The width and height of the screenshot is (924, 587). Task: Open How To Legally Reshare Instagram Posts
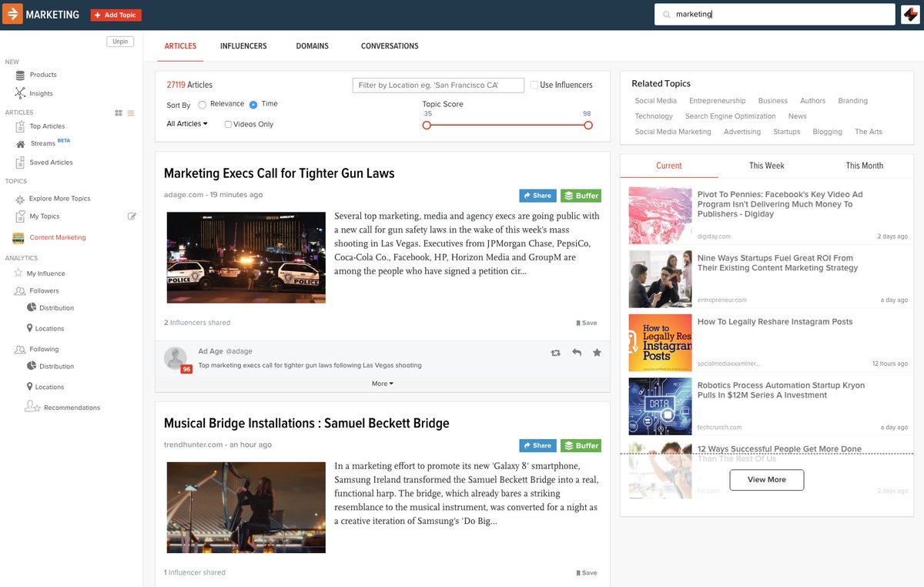[x=775, y=322]
